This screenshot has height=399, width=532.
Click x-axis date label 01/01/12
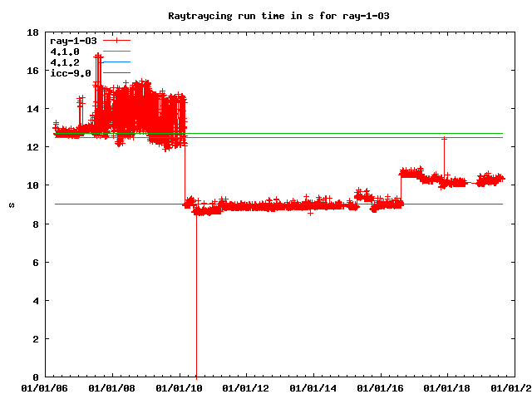point(246,388)
